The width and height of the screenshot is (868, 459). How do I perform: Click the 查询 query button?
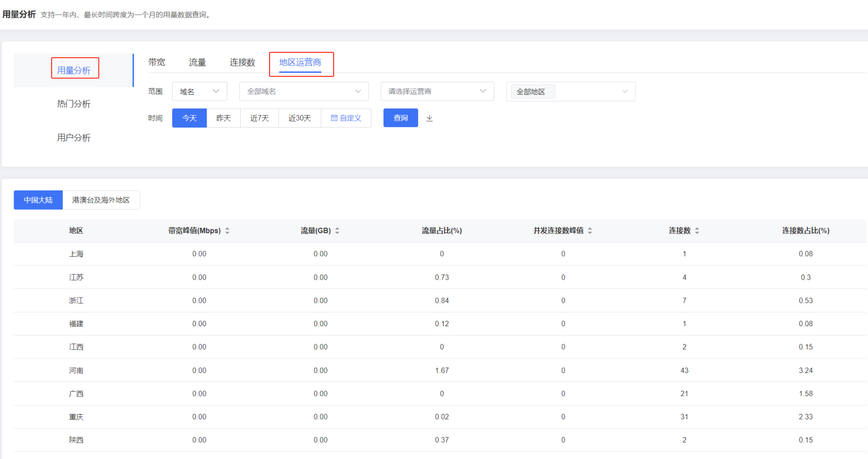400,118
